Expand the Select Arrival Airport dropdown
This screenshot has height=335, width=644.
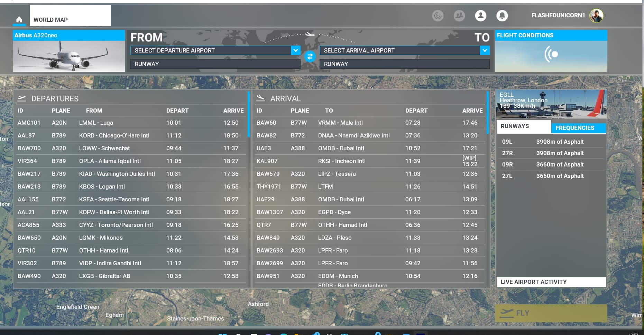coord(485,50)
